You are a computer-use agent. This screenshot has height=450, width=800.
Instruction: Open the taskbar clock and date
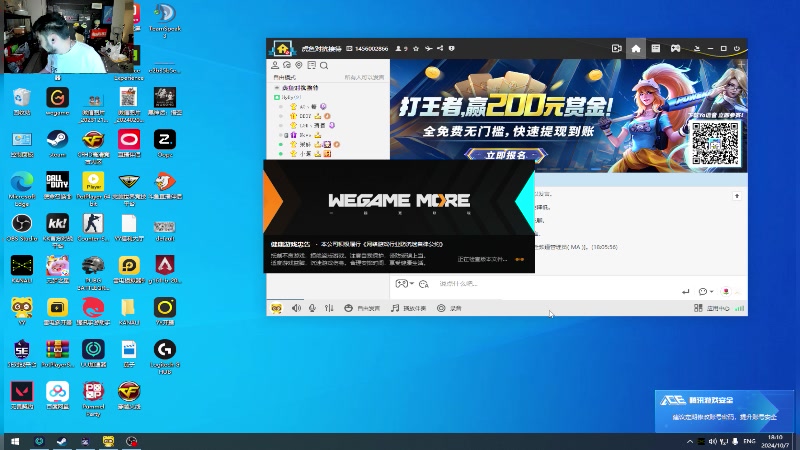coord(775,441)
